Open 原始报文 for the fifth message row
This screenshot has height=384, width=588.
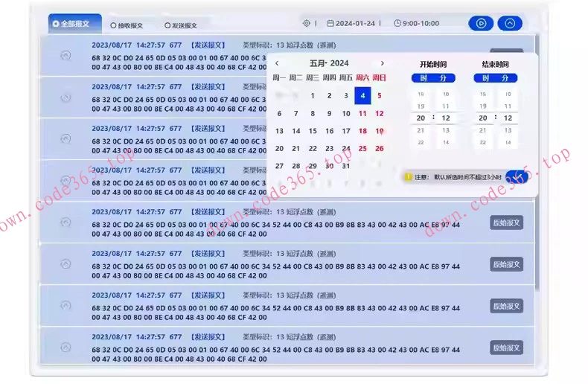(507, 223)
